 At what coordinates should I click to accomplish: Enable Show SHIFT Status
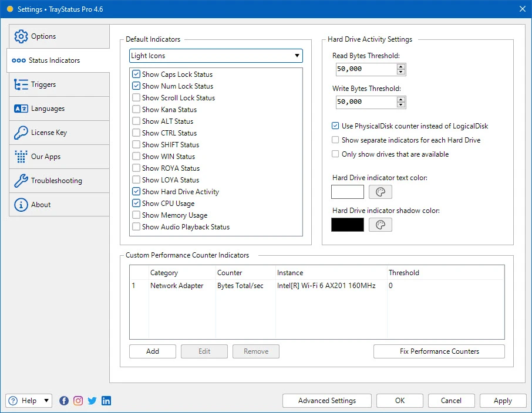point(136,144)
